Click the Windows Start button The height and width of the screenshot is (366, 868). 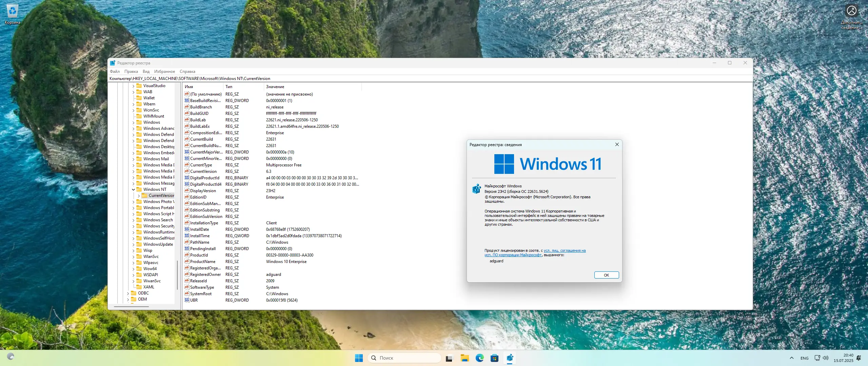pyautogui.click(x=359, y=358)
